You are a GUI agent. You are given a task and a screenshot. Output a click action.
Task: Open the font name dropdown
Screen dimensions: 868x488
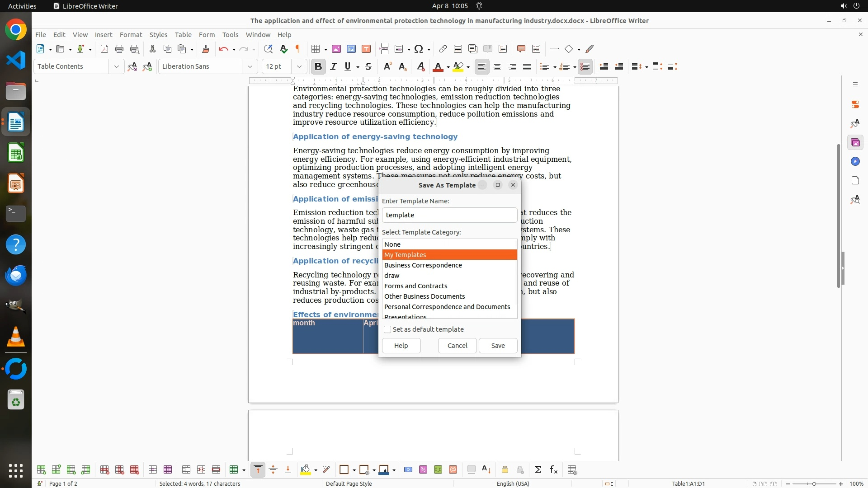(250, 66)
